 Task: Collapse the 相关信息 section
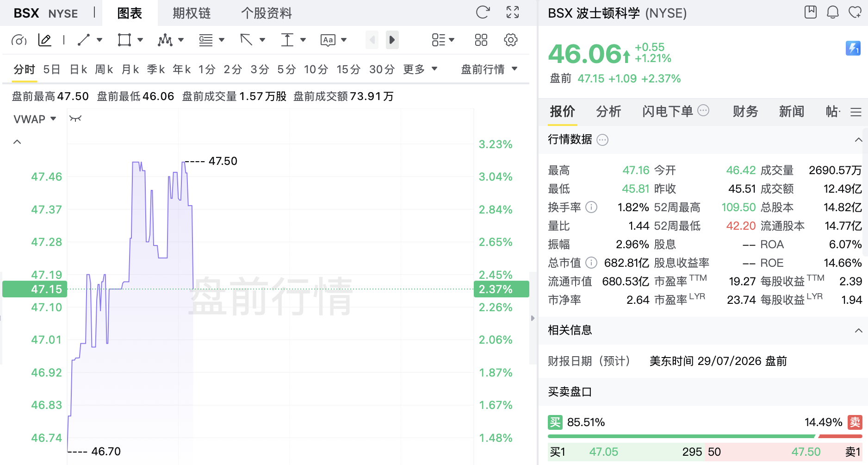coord(858,330)
